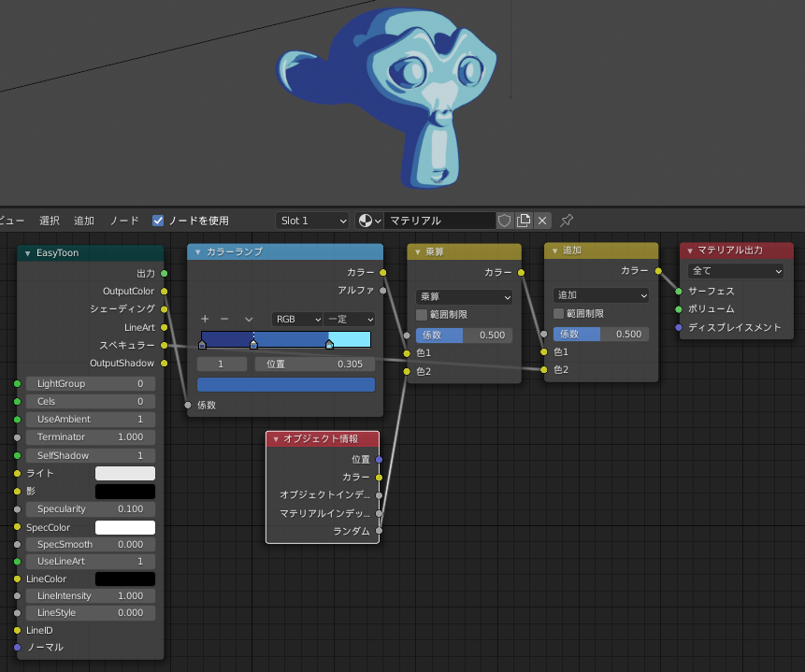Click the LineIntensity 1.000 field
The height and width of the screenshot is (672, 805).
[x=91, y=596]
